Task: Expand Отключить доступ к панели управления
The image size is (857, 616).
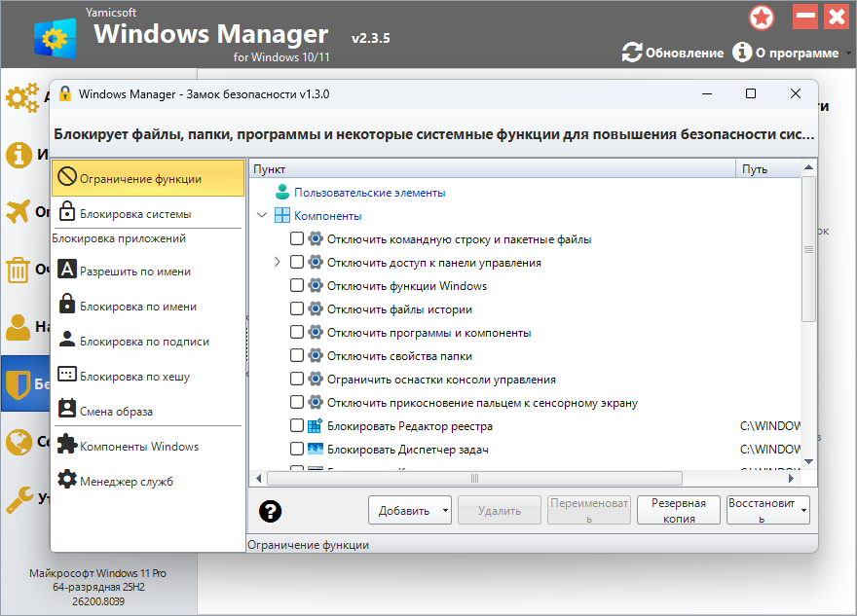Action: 278,262
